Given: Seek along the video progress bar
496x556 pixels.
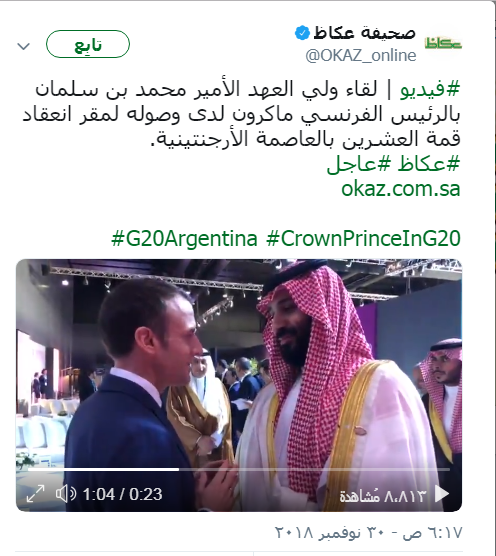Looking at the screenshot, I should [x=239, y=469].
